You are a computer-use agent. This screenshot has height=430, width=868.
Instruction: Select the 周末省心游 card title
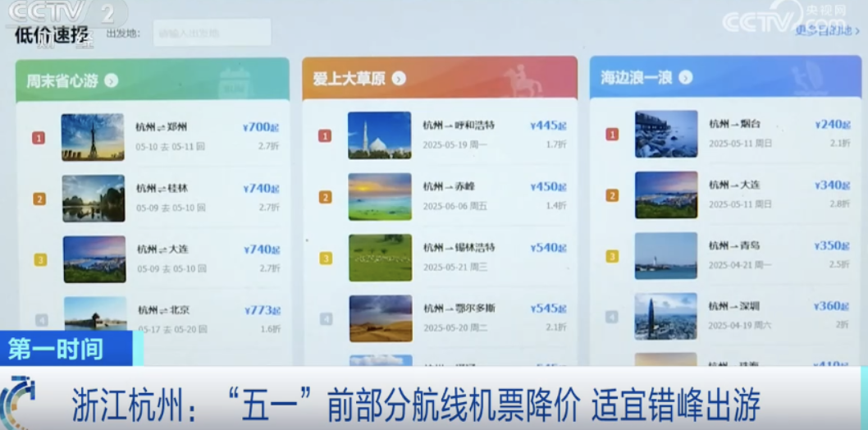pyautogui.click(x=62, y=80)
